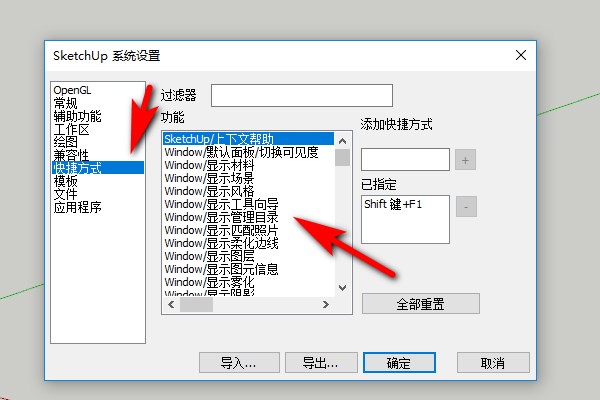Click the 取消 button
Image resolution: width=600 pixels, height=400 pixels.
coord(493,362)
